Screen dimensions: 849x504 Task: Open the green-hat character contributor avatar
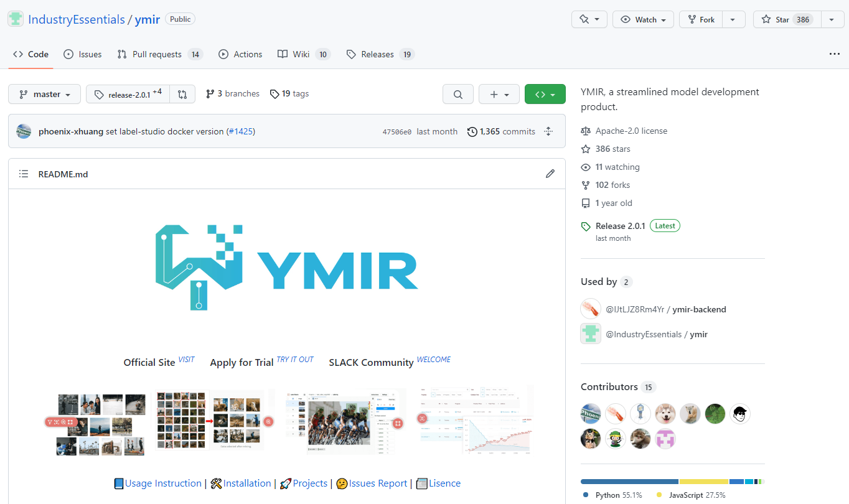tap(616, 438)
